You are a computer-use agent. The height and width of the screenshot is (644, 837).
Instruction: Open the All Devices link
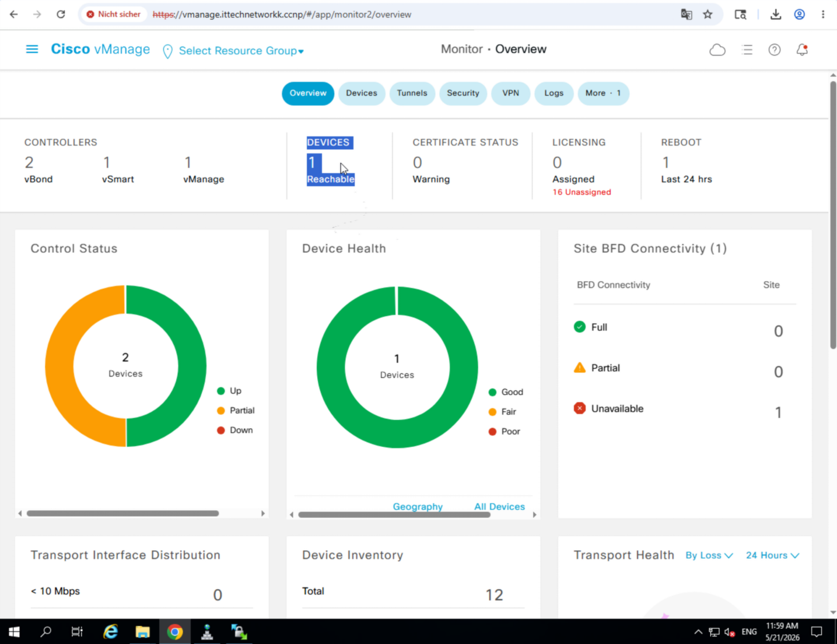point(499,506)
